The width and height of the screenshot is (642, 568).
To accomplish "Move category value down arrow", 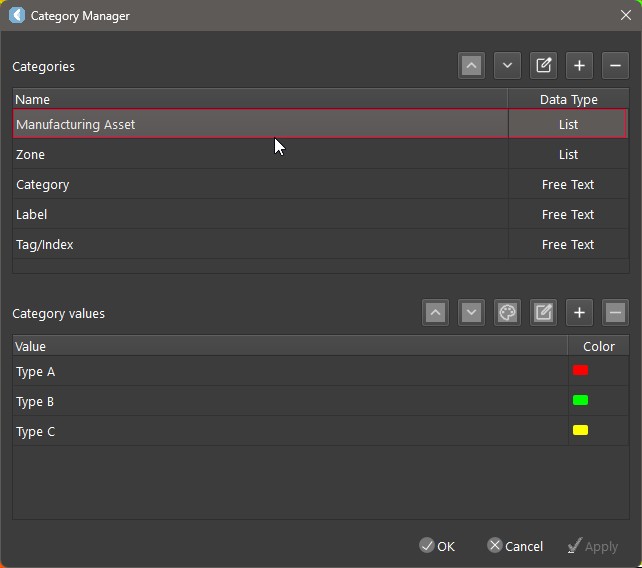I will 471,313.
